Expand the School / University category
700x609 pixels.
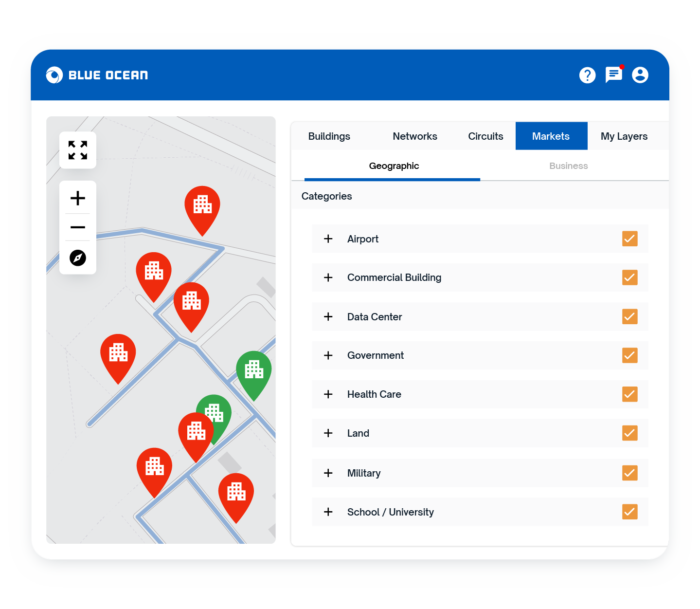point(328,512)
